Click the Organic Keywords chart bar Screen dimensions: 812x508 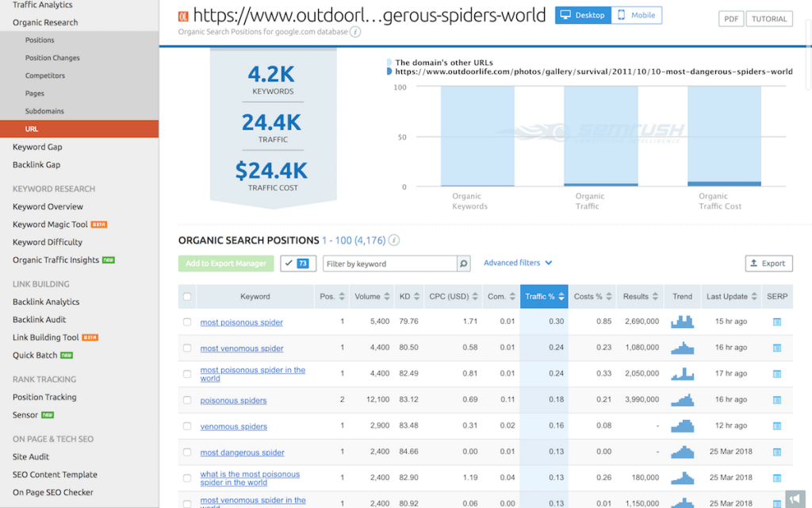pos(477,136)
